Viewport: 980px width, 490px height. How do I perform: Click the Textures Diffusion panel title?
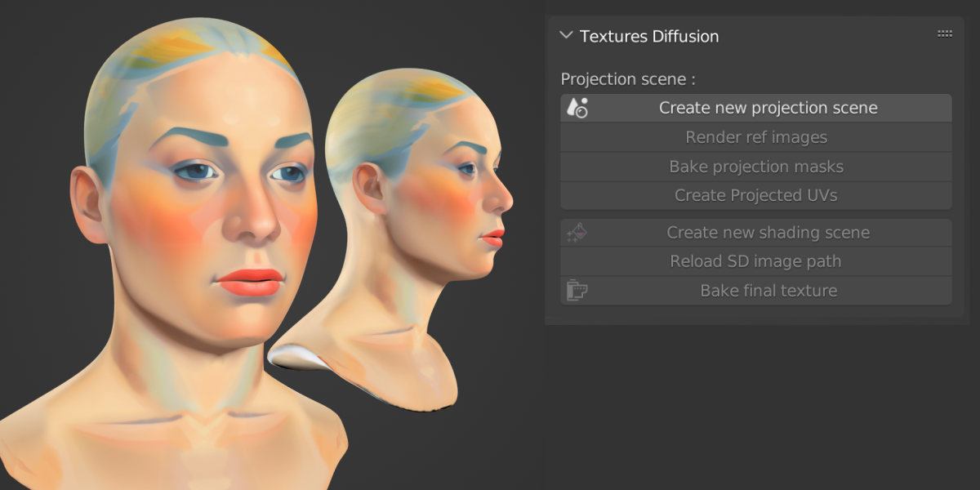coord(649,36)
